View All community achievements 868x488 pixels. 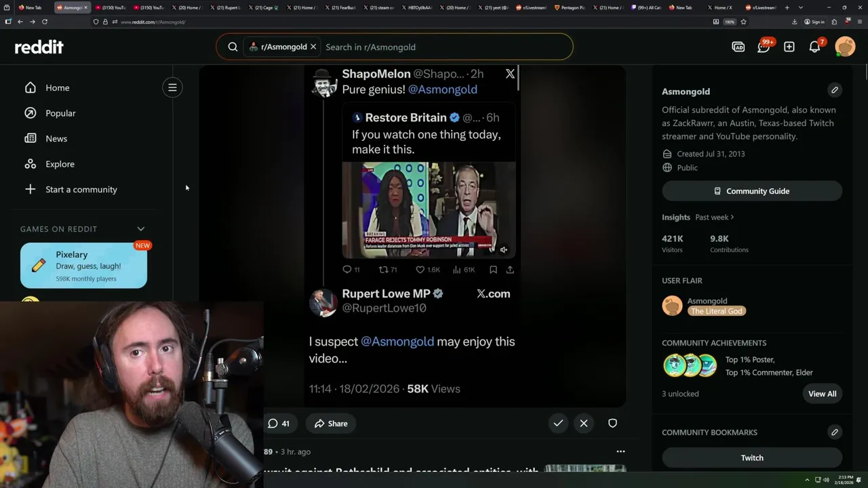coord(822,394)
